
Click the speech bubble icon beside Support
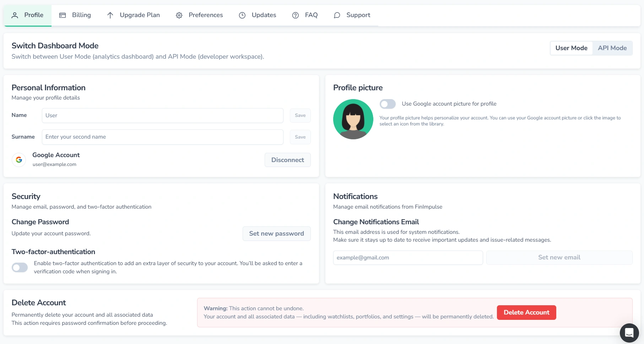coord(336,15)
